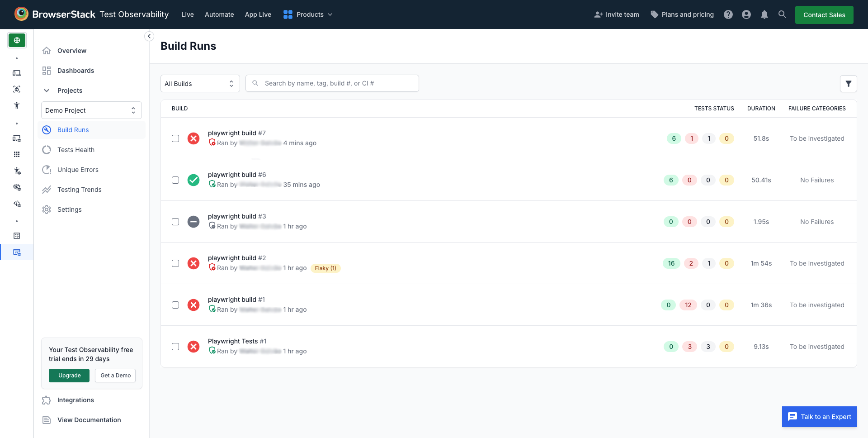Select checkbox for playwright build #7
Image resolution: width=868 pixels, height=438 pixels.
click(x=175, y=138)
